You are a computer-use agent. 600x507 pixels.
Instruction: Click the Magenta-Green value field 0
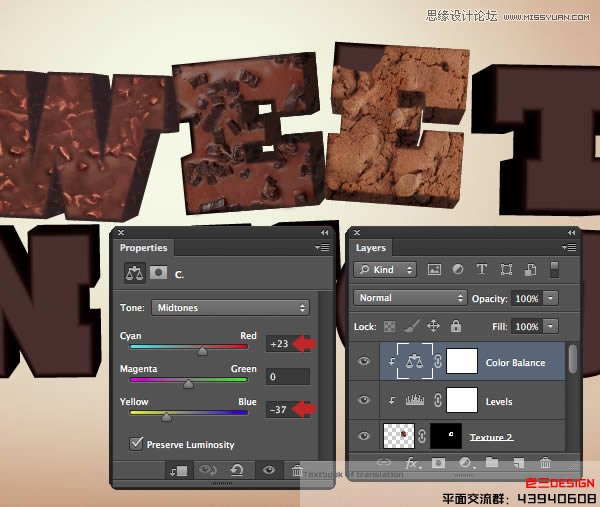click(x=288, y=377)
